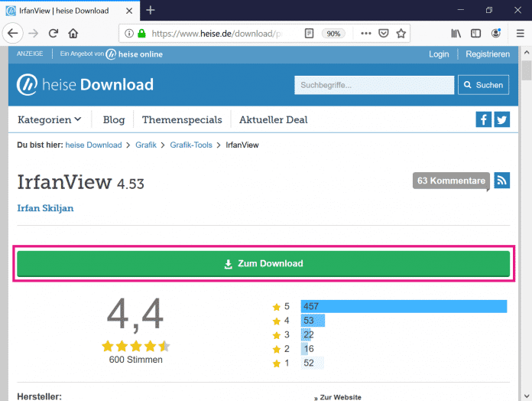Bookmark this page with the star icon
Screen dimensions: 532x401
[x=401, y=34]
